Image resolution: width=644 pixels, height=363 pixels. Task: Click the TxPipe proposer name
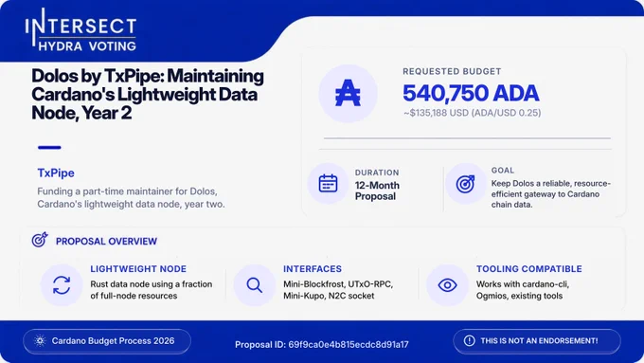(x=56, y=173)
